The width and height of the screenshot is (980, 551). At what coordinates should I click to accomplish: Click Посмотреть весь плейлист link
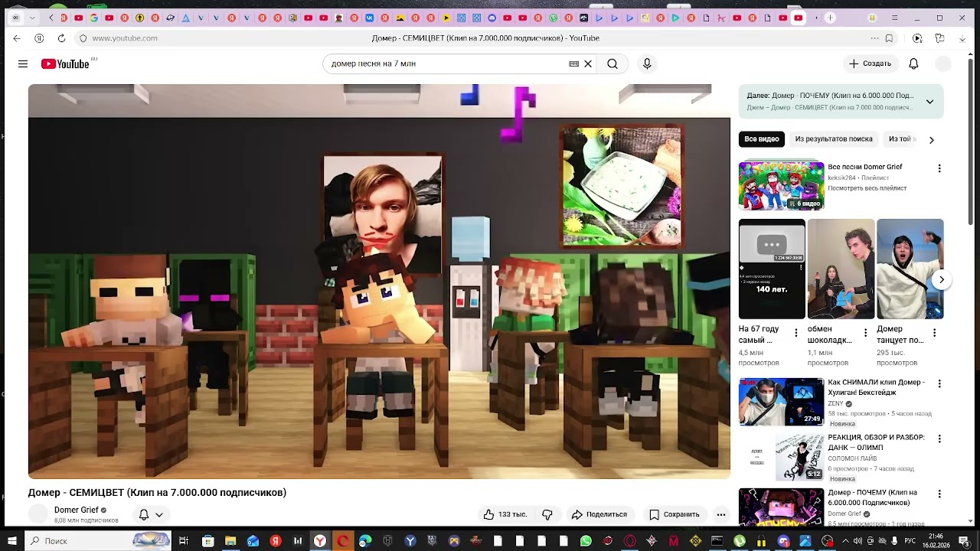867,188
